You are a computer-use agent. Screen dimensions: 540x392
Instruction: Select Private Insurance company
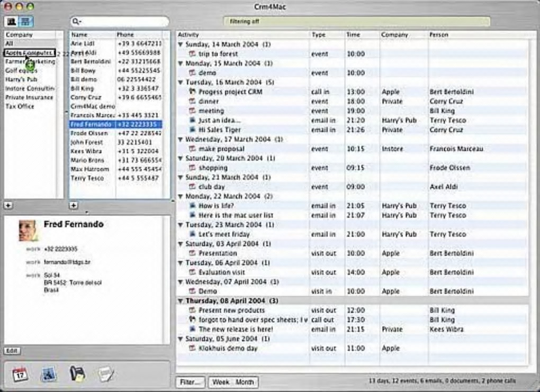coord(30,97)
